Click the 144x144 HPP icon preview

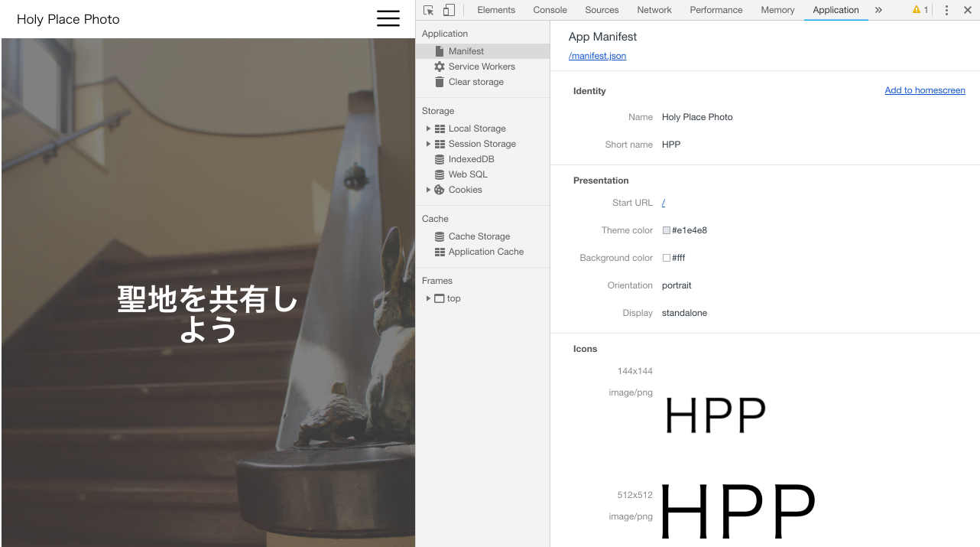point(716,415)
